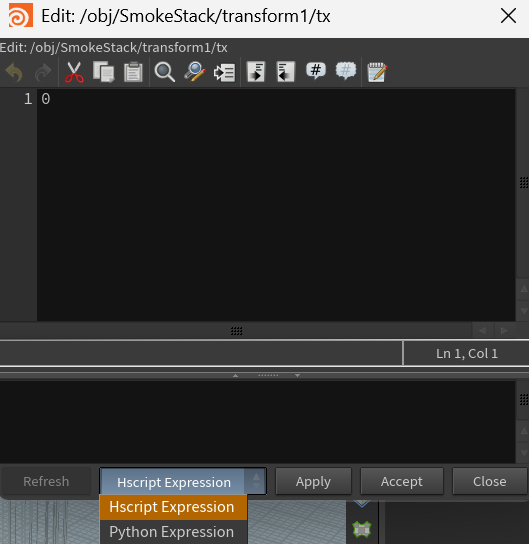The height and width of the screenshot is (544, 529).
Task: Click the editor scroll right arrow
Action: 504,331
